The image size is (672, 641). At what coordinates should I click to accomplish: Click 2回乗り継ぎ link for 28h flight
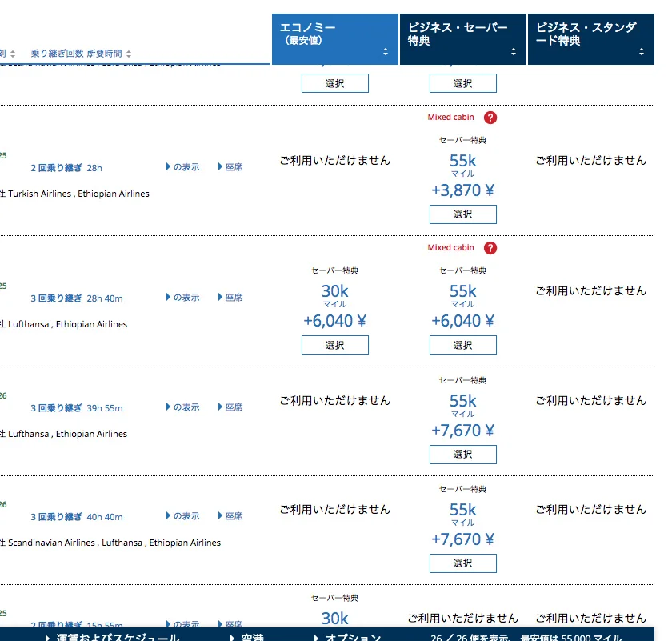pyautogui.click(x=56, y=167)
